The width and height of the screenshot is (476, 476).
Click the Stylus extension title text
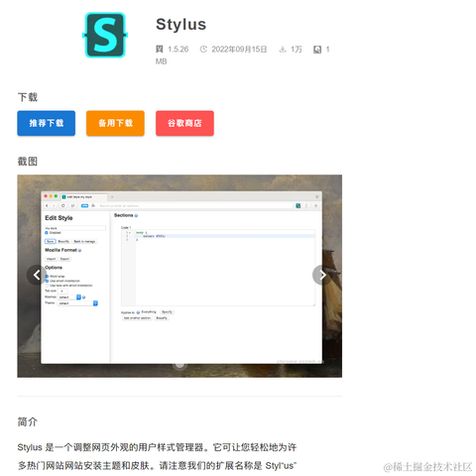pos(180,25)
